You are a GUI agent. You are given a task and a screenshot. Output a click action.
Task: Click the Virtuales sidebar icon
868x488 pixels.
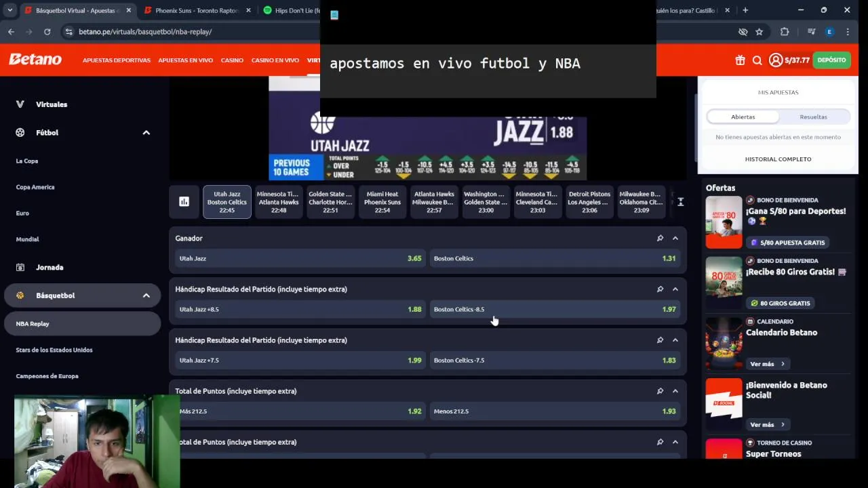pyautogui.click(x=20, y=104)
